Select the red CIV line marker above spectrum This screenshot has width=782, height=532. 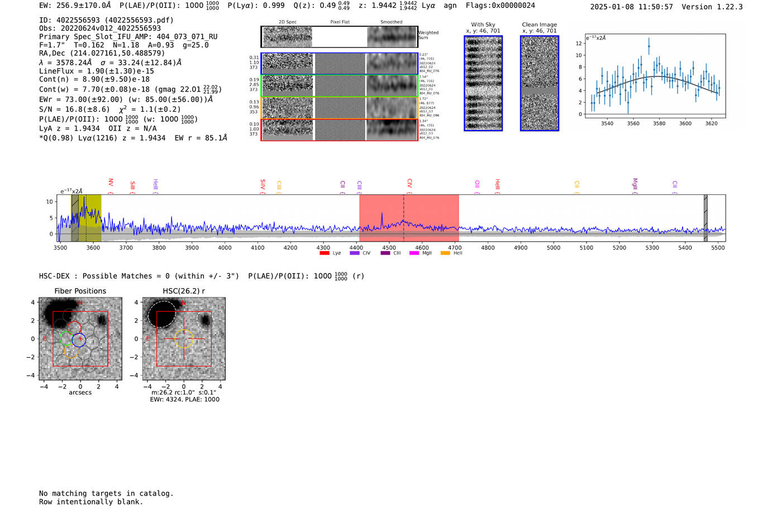(x=409, y=186)
